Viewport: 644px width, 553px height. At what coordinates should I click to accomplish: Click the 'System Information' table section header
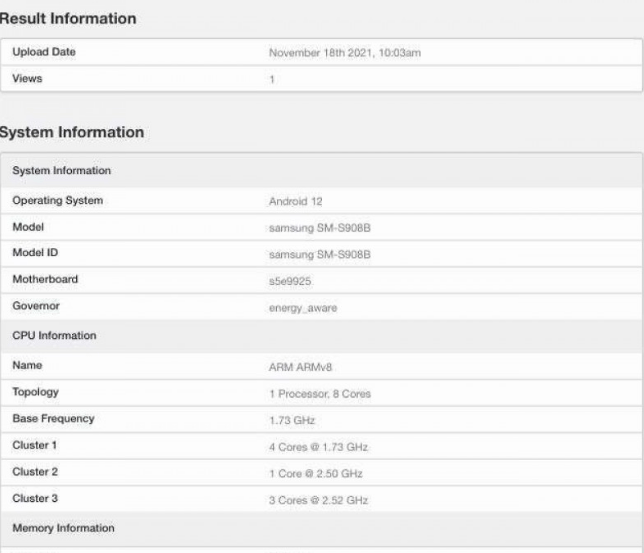point(62,170)
